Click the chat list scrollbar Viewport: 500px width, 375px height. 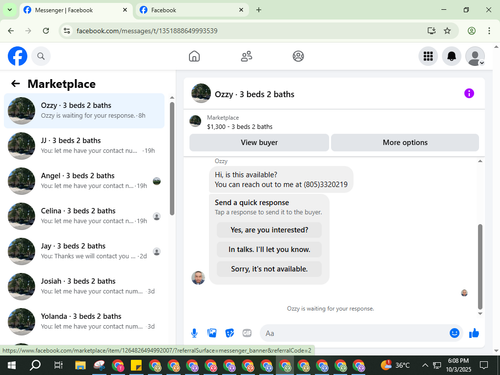pyautogui.click(x=172, y=159)
